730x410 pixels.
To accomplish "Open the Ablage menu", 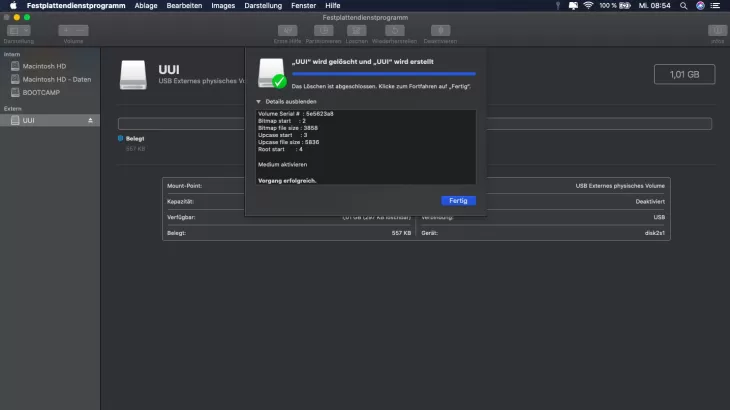I will [x=146, y=5].
